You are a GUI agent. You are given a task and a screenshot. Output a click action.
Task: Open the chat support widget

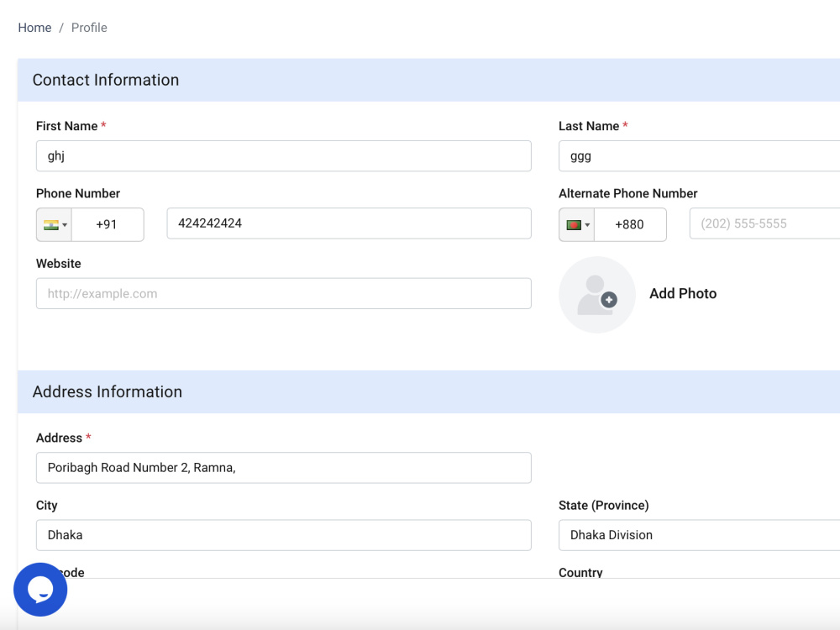click(x=40, y=590)
